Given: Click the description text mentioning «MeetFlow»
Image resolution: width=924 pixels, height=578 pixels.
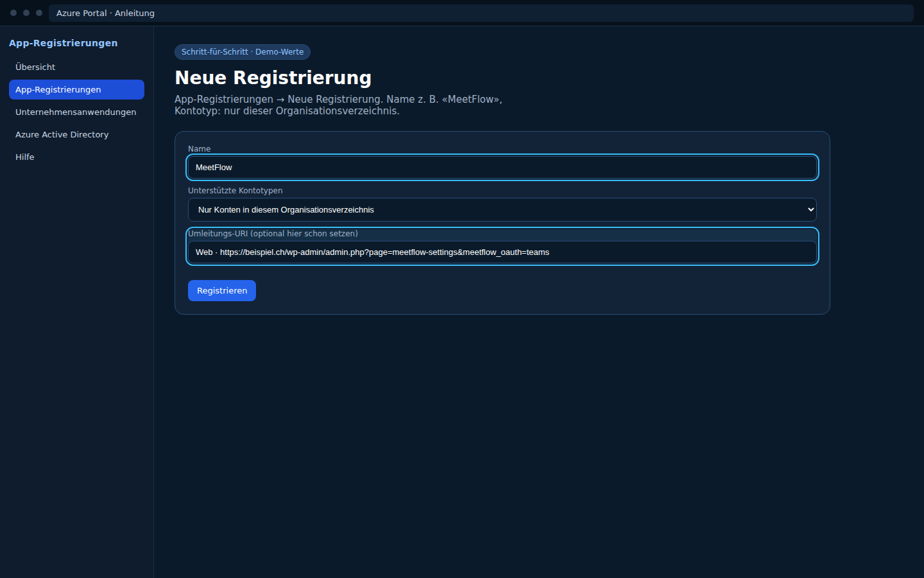Looking at the screenshot, I should click(338, 105).
